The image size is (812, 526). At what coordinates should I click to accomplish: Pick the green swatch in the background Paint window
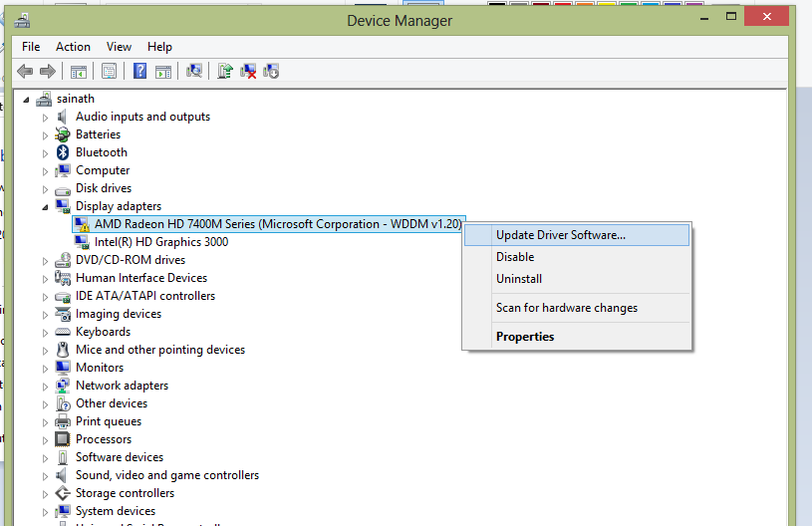[628, 3]
